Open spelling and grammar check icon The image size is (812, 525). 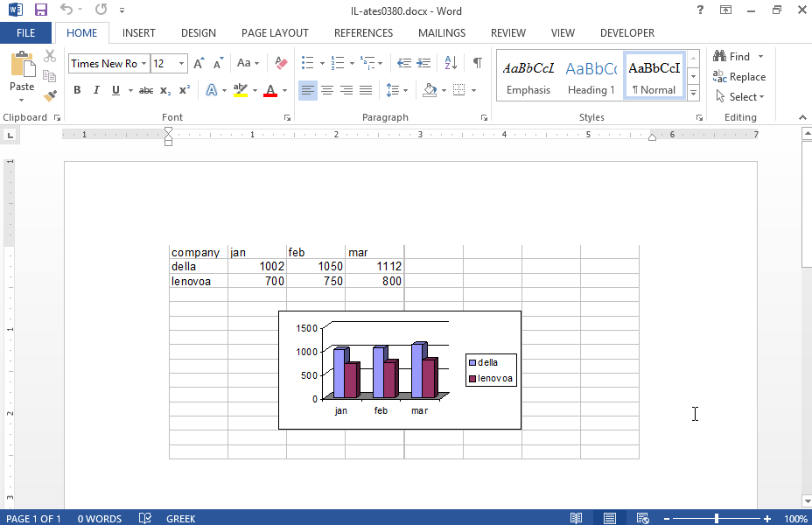(x=145, y=518)
